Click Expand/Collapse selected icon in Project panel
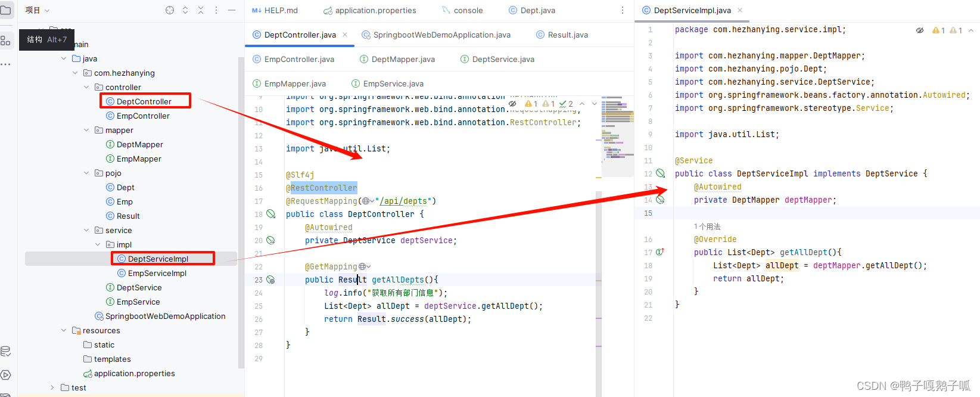This screenshot has height=397, width=980. (x=185, y=10)
